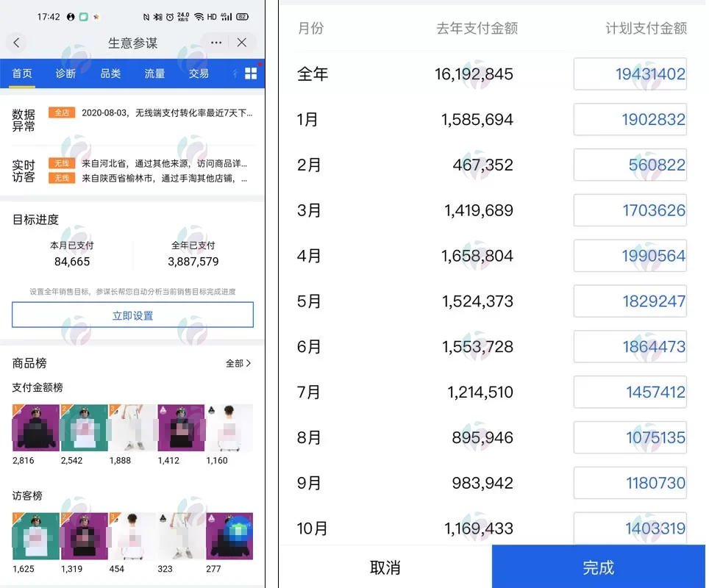Tap the 全店 orange tag icon

click(x=61, y=113)
